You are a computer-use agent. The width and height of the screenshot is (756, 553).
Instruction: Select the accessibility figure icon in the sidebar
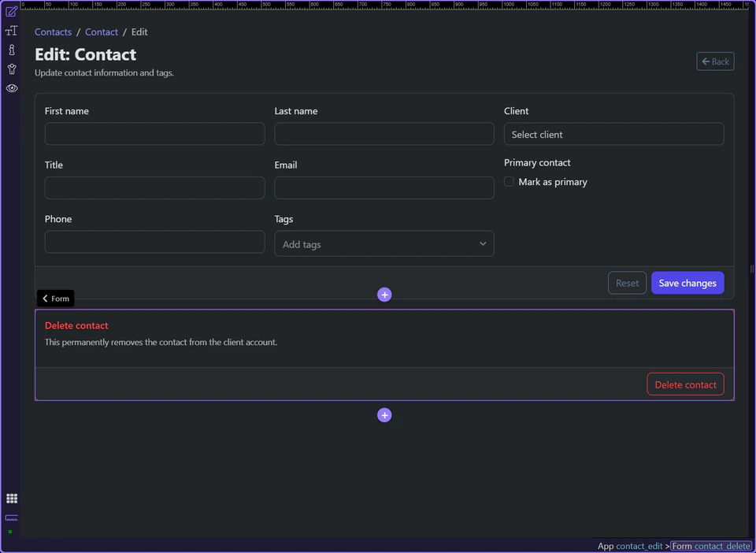pyautogui.click(x=11, y=69)
